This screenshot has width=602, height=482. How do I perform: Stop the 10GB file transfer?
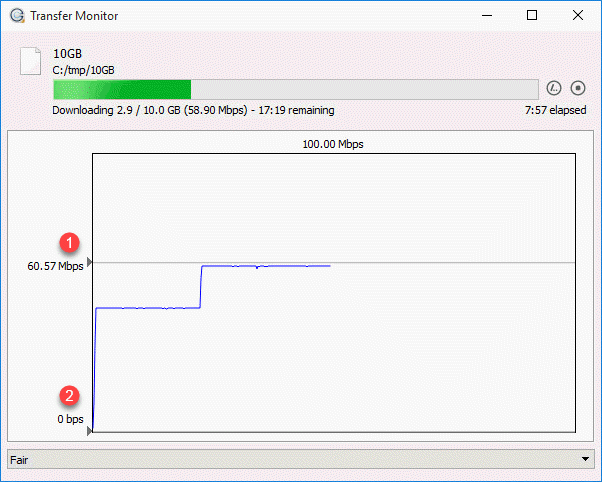577,88
